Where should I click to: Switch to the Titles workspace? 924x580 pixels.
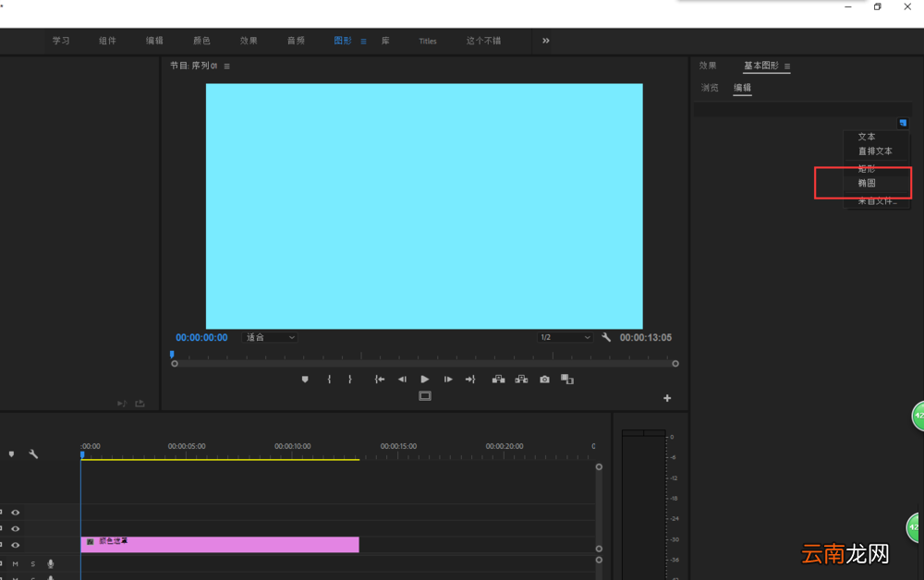pos(428,42)
